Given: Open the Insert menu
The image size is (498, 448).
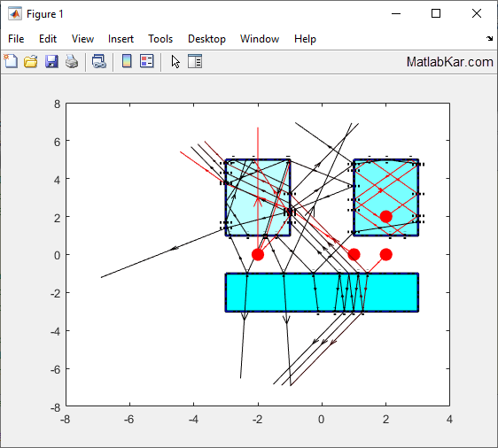Looking at the screenshot, I should (121, 39).
